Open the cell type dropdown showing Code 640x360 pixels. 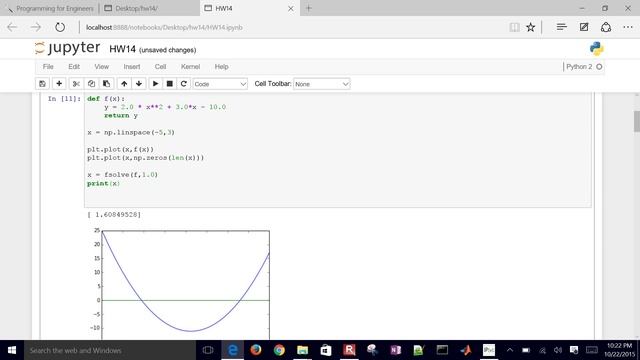220,84
